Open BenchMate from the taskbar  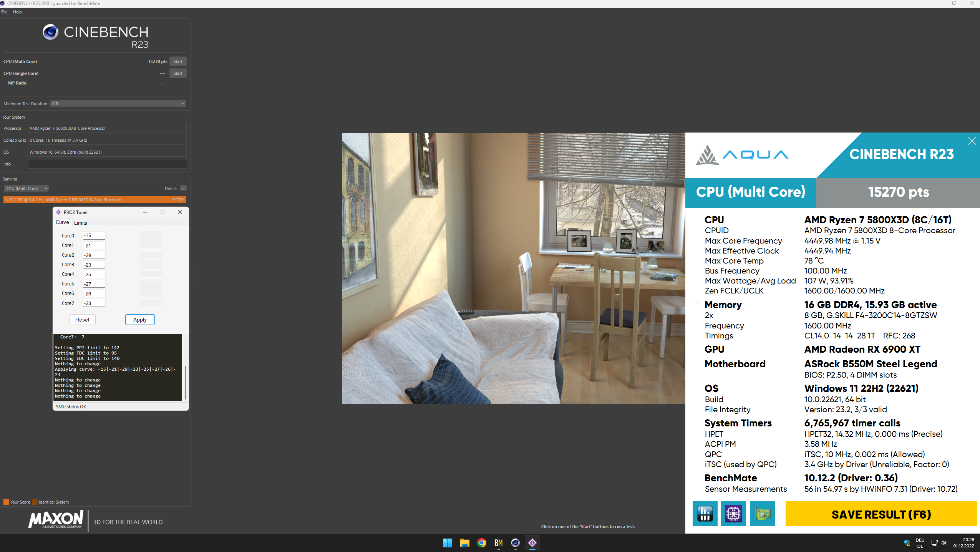point(498,543)
